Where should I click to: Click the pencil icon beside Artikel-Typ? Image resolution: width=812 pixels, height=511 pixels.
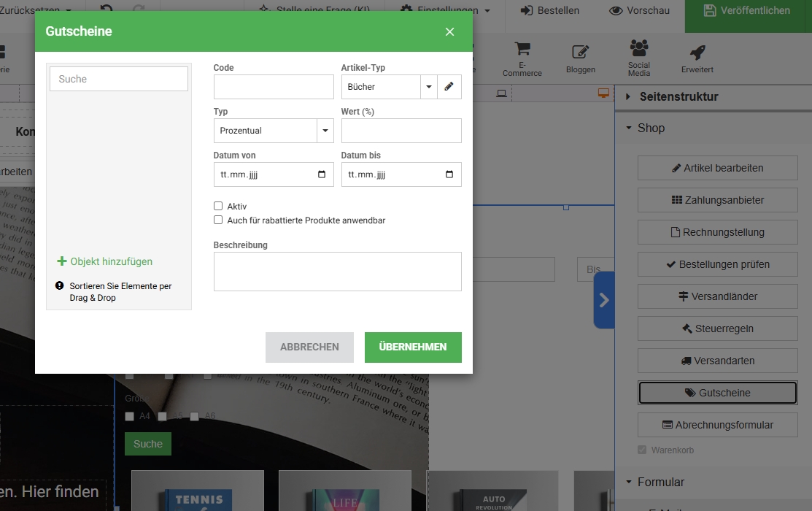[x=449, y=87]
